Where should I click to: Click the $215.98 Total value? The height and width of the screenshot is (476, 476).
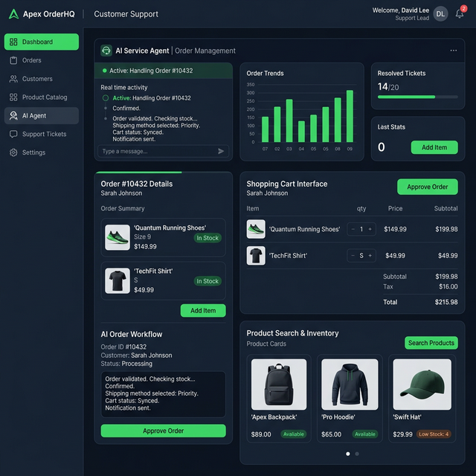click(x=446, y=302)
